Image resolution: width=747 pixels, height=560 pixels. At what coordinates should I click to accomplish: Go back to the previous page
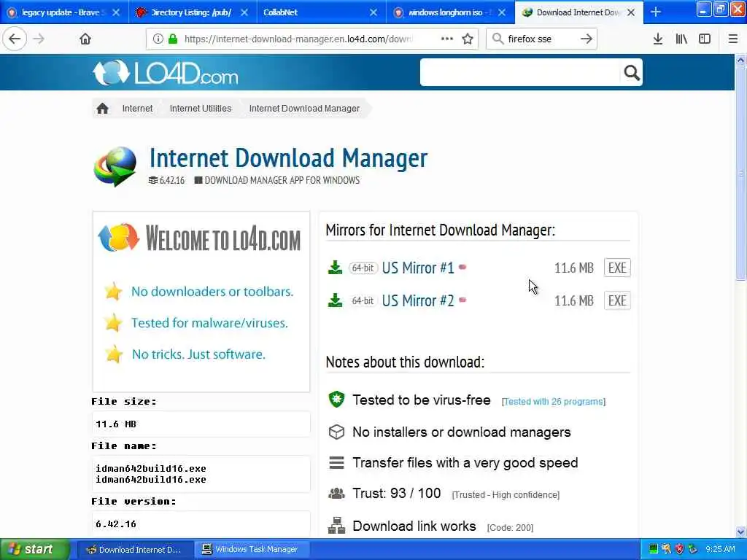coord(15,39)
